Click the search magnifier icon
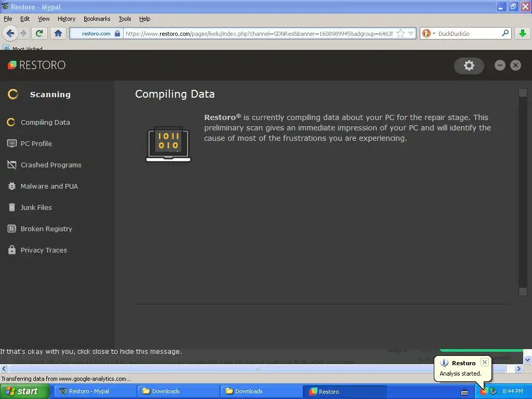 [505, 33]
